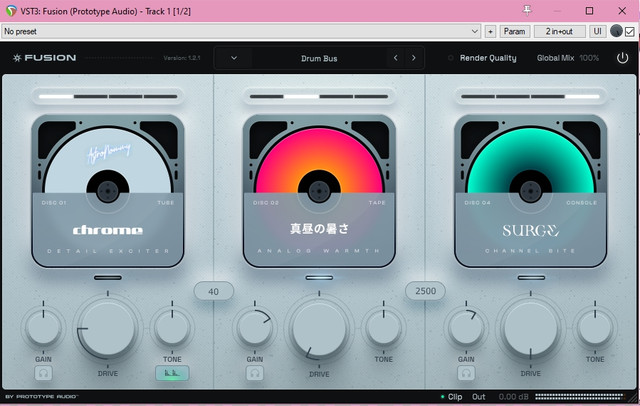Select first disc slot in band one selector

tap(56, 97)
